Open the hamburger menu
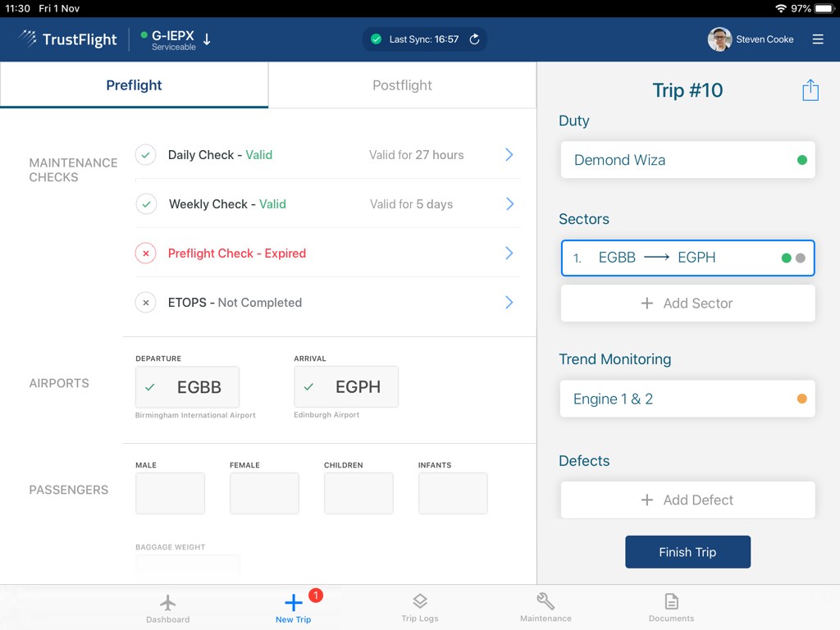 click(x=818, y=39)
